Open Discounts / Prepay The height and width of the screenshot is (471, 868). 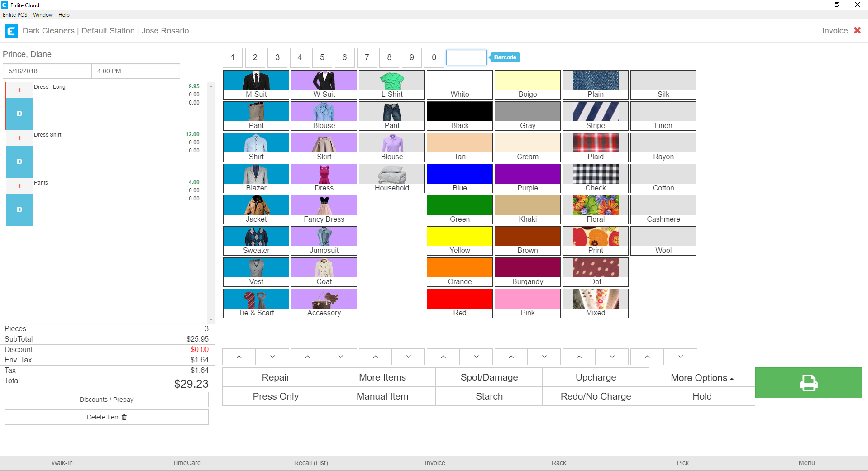106,400
